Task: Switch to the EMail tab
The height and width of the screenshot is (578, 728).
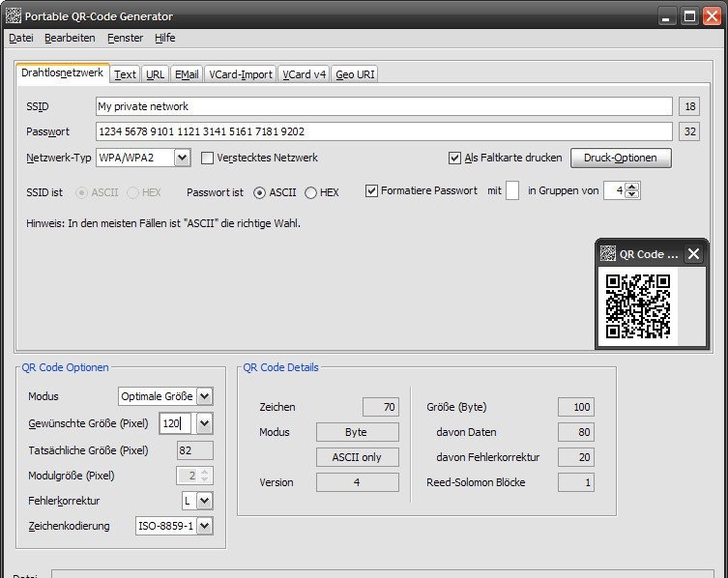Action: [x=187, y=74]
